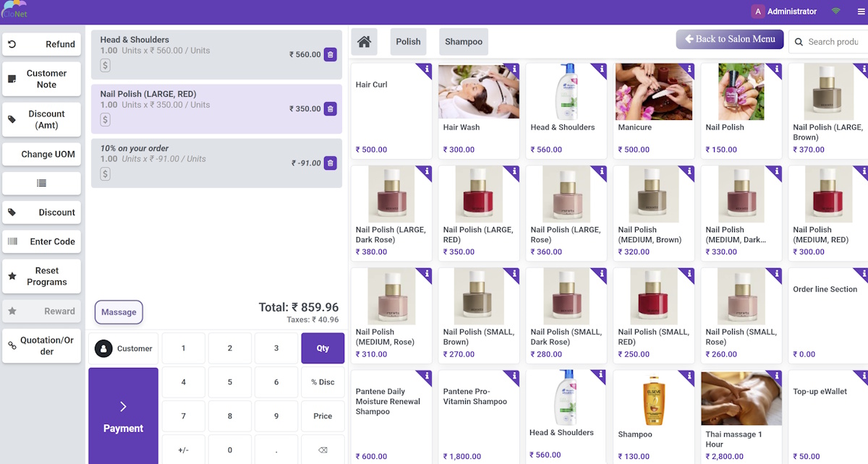Image resolution: width=868 pixels, height=464 pixels.
Task: Add a Customer Note
Action: click(41, 79)
